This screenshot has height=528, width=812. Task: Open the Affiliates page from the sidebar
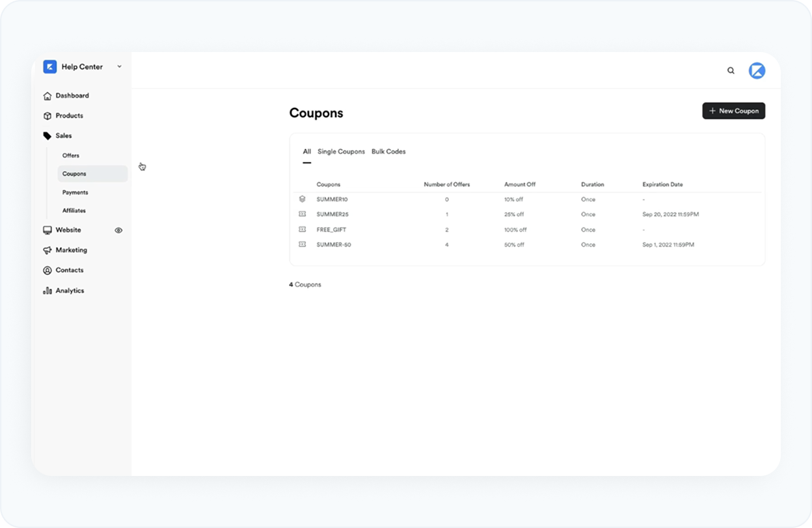click(74, 210)
